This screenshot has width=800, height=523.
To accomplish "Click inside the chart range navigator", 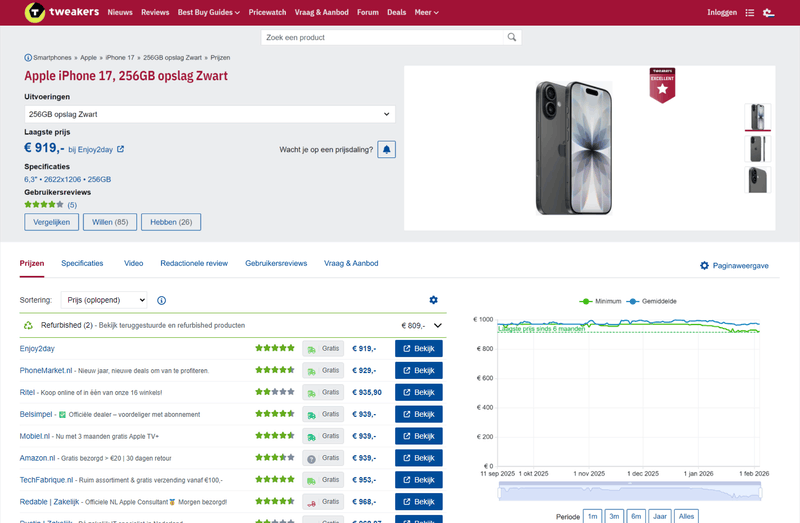I will point(630,492).
